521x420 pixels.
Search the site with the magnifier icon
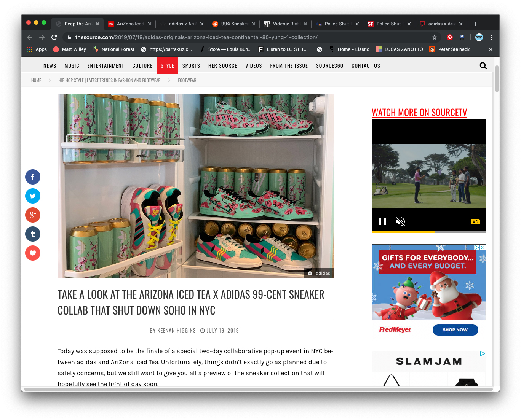point(483,66)
